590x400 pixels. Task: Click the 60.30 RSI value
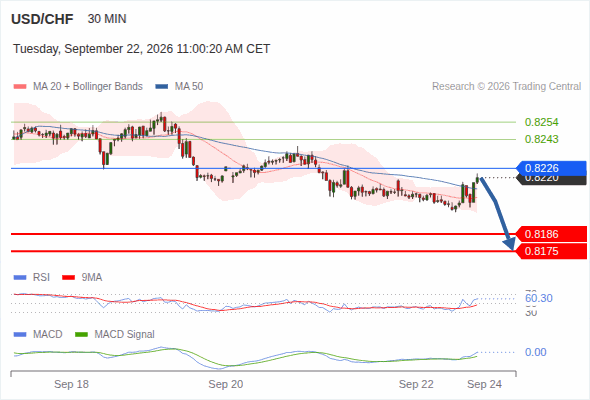coord(539,298)
